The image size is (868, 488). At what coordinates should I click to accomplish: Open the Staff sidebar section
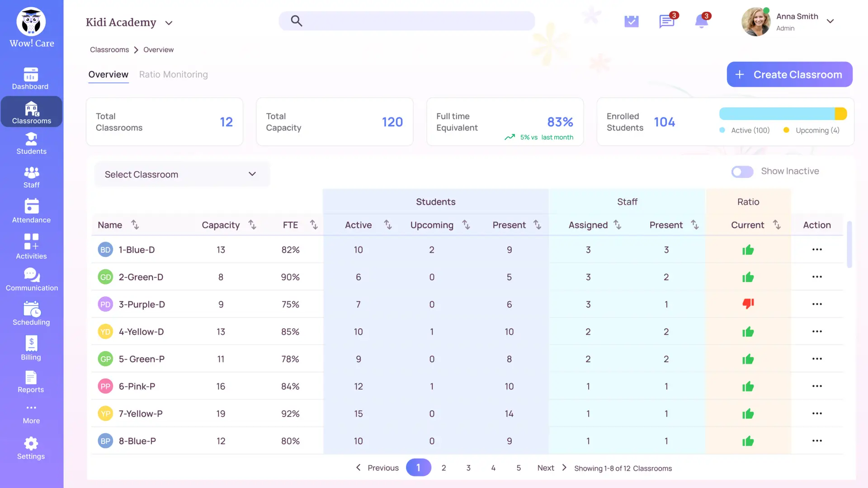(31, 177)
